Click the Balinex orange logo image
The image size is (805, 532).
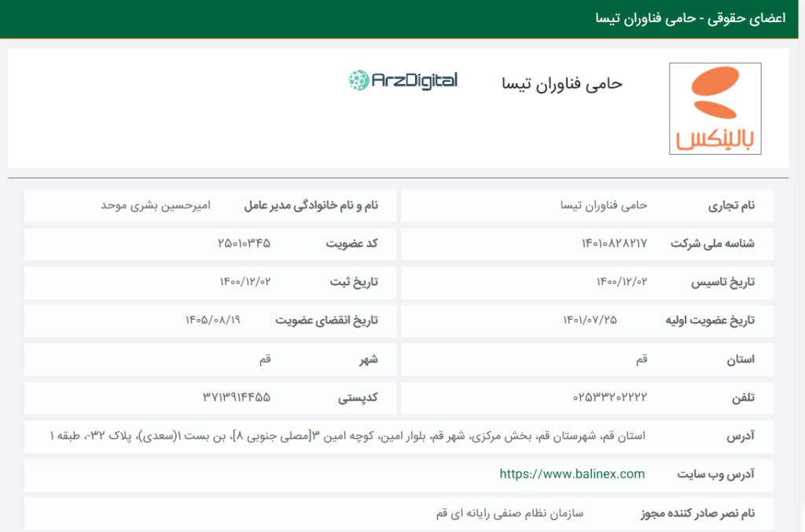point(715,108)
